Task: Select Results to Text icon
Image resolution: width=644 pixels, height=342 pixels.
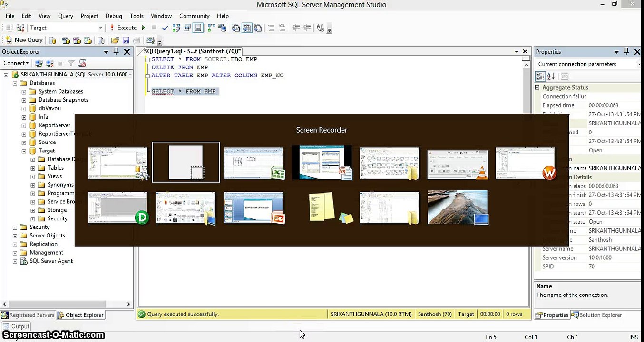Action: click(236, 28)
